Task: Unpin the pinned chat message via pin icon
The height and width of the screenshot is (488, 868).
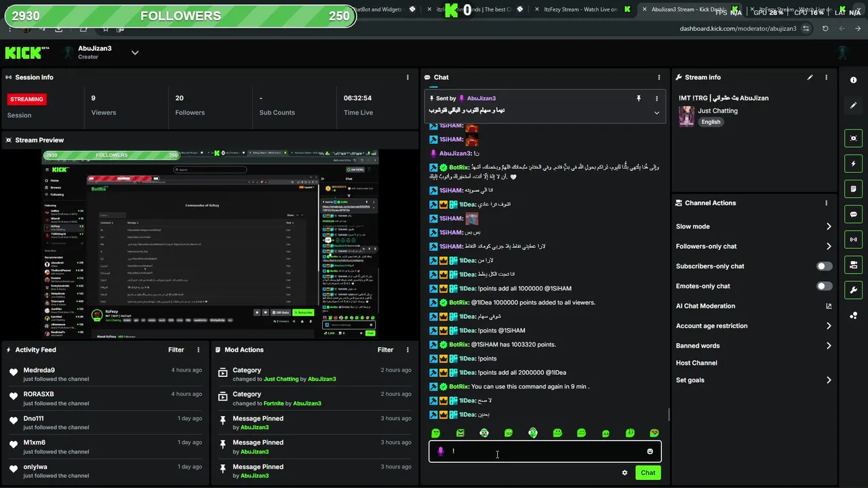Action: pyautogui.click(x=638, y=98)
